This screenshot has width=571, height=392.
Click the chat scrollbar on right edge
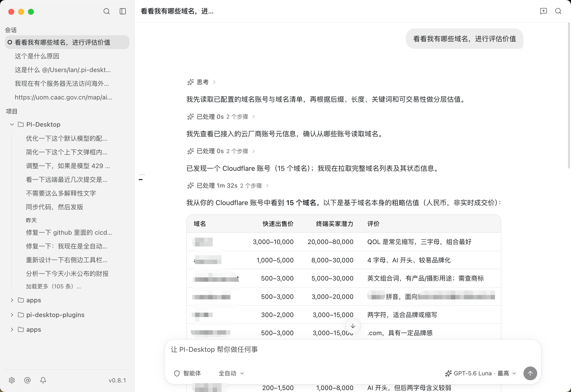click(x=569, y=96)
